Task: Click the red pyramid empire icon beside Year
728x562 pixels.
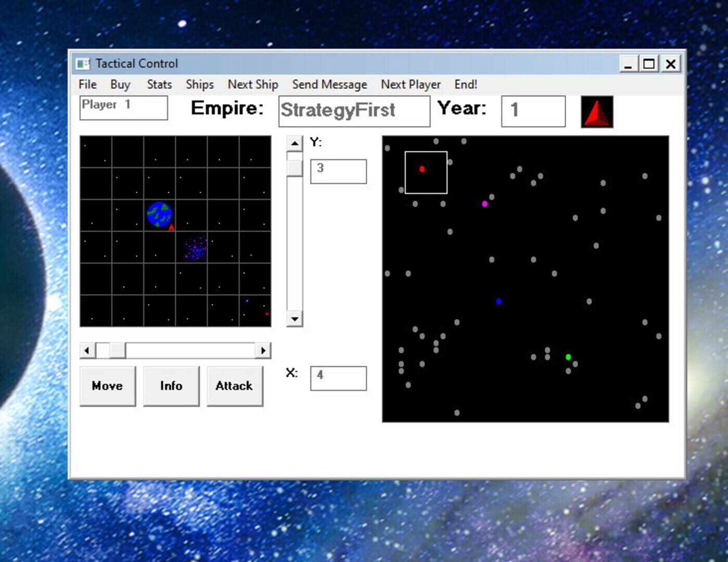Action: pyautogui.click(x=596, y=111)
